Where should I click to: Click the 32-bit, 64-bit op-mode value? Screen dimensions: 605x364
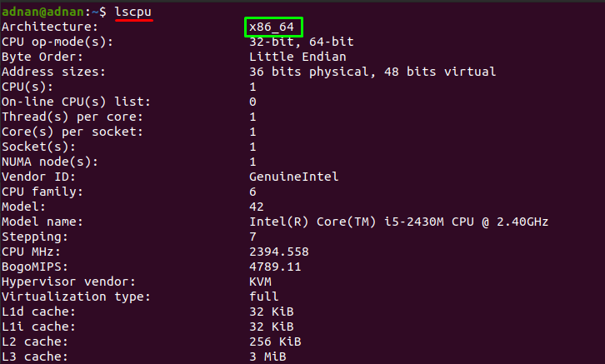coord(302,42)
